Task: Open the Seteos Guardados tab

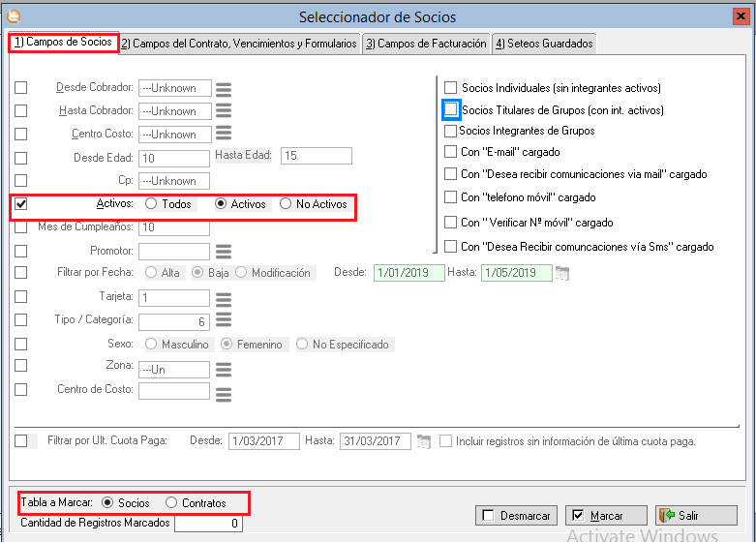Action: pyautogui.click(x=543, y=44)
